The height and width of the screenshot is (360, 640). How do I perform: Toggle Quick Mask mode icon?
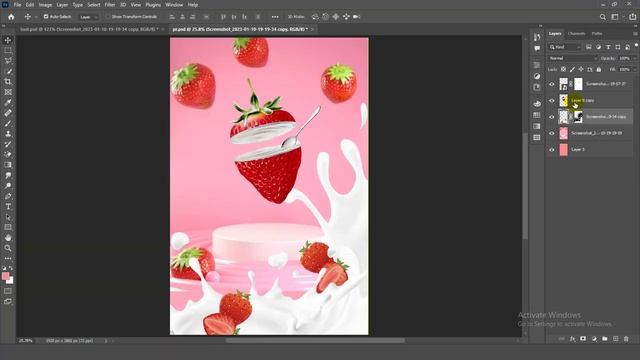[8, 291]
